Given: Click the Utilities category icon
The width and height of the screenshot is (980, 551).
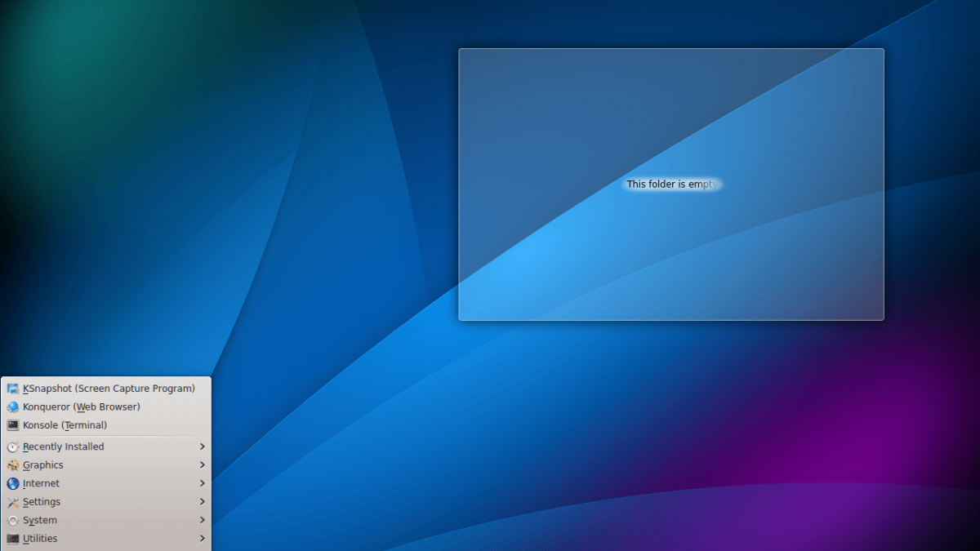Looking at the screenshot, I should pyautogui.click(x=13, y=539).
